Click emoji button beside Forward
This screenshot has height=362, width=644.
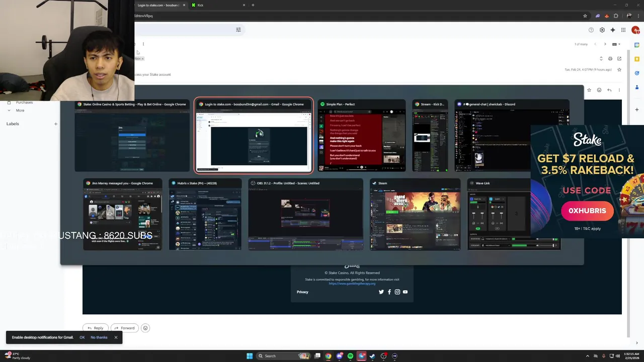click(145, 328)
